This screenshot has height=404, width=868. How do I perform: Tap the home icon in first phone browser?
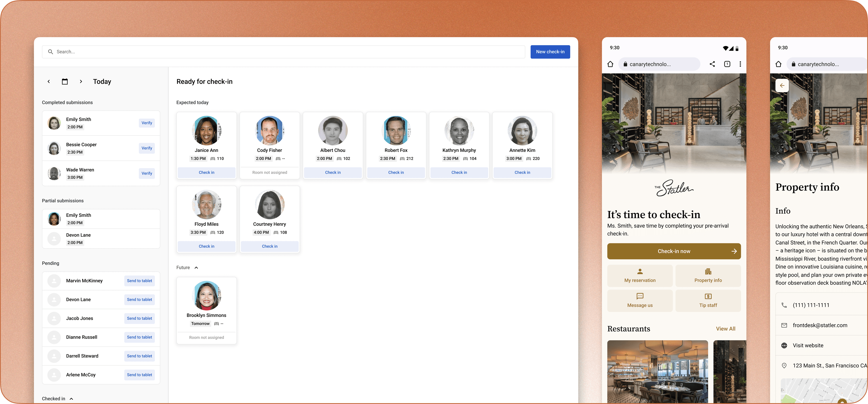(610, 64)
